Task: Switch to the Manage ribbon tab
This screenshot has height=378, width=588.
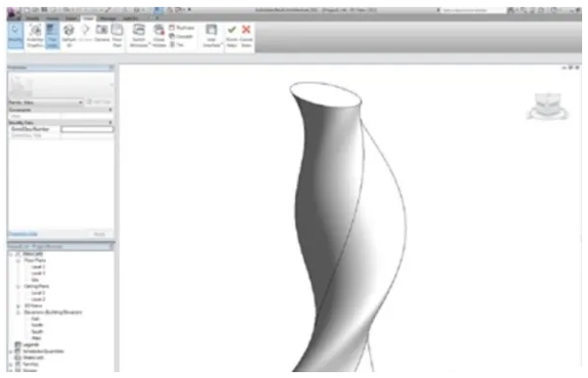Action: [108, 18]
